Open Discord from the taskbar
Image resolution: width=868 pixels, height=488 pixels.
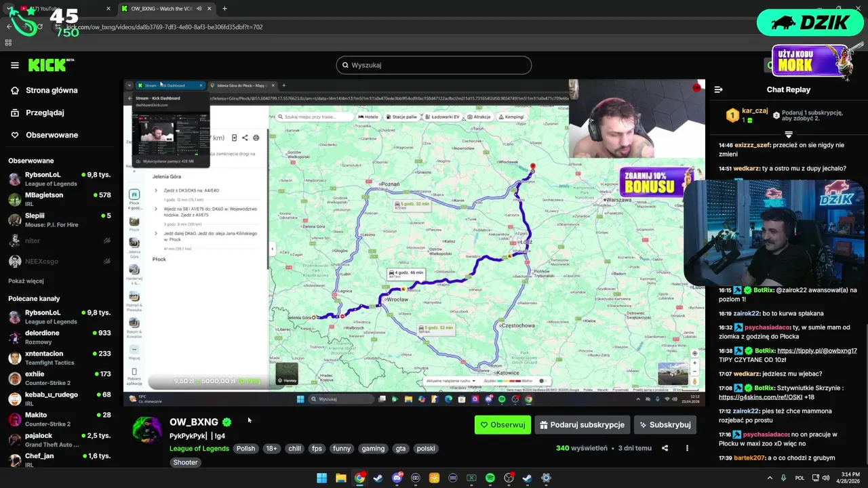[397, 478]
